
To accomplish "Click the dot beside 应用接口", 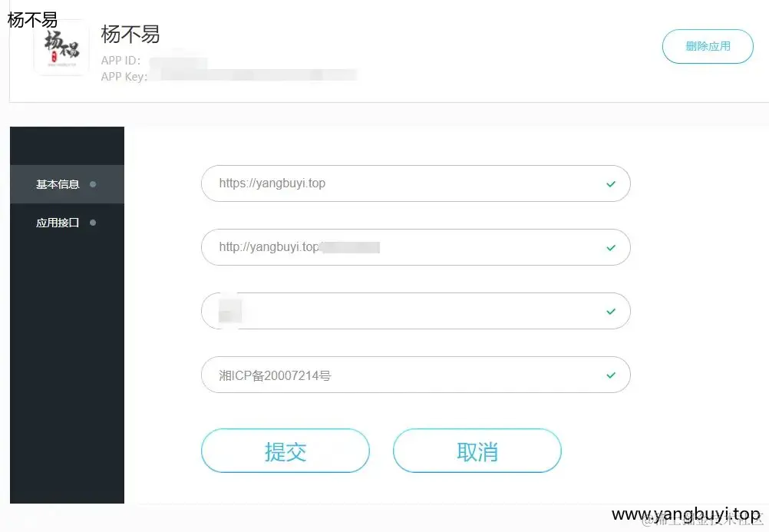I will [93, 223].
